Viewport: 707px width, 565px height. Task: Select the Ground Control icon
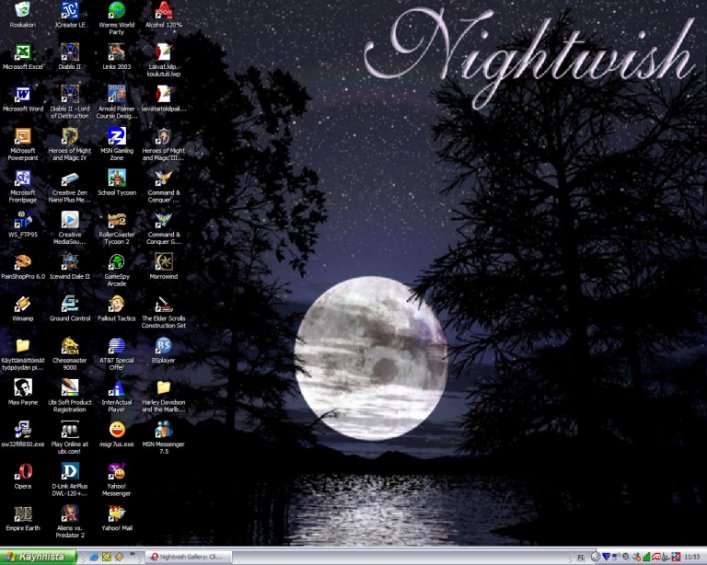tap(70, 303)
